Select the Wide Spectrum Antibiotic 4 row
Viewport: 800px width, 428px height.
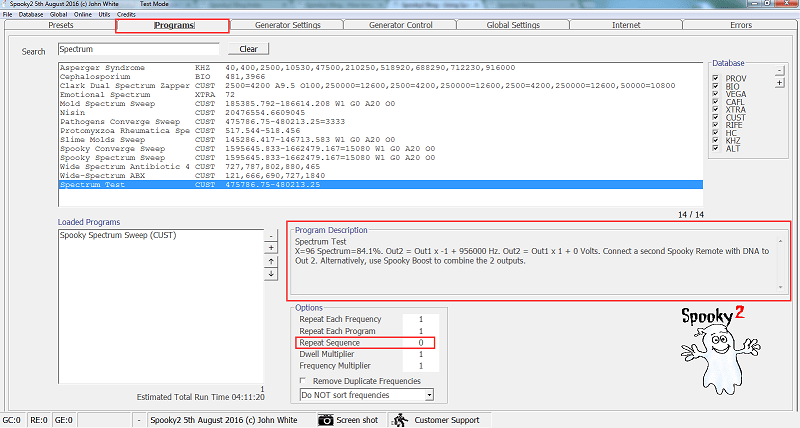tap(381, 167)
